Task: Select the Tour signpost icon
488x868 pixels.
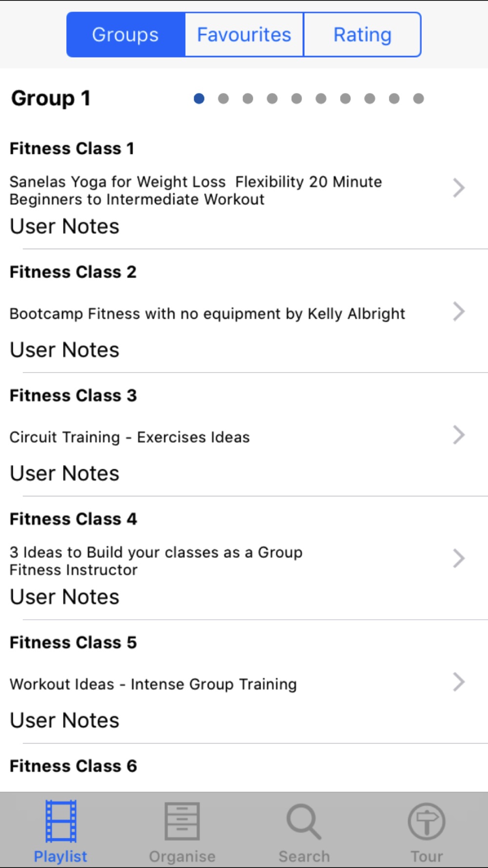Action: point(427,822)
